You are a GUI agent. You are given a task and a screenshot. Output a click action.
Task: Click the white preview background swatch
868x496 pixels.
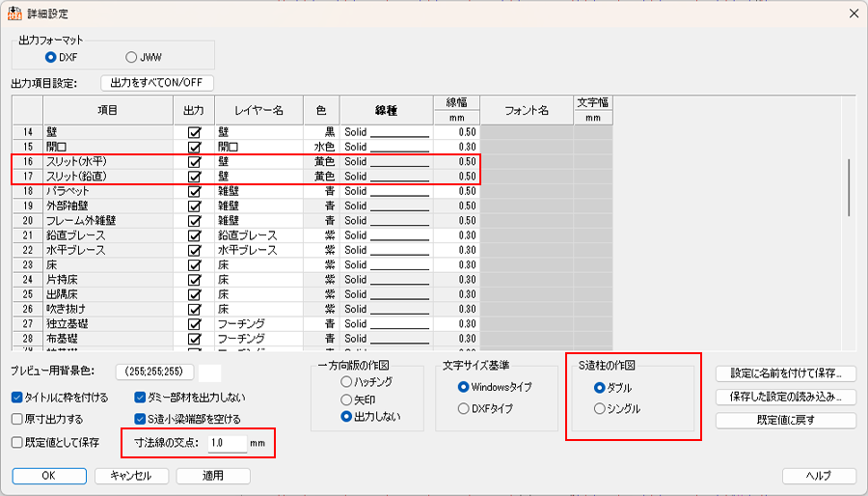210,373
